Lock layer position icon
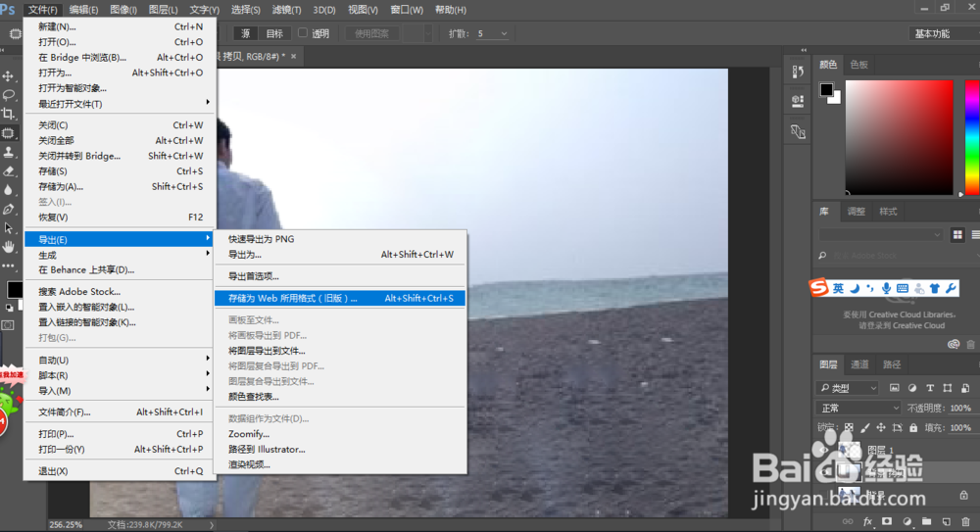The image size is (980, 532). (881, 428)
